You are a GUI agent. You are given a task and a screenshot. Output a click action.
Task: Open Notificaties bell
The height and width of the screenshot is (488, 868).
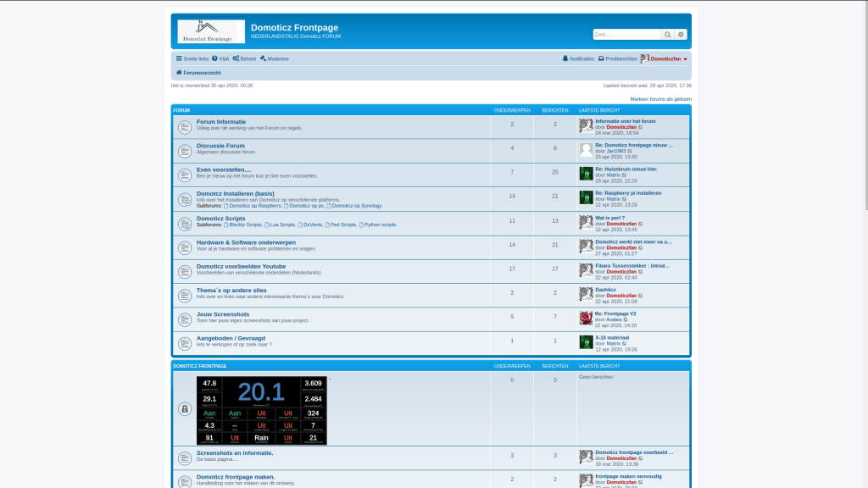click(578, 58)
